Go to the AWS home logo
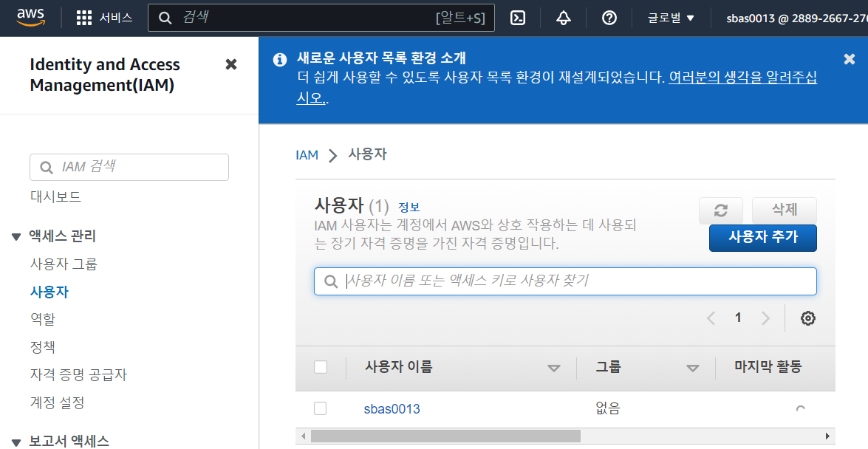The width and height of the screenshot is (868, 449). [30, 18]
